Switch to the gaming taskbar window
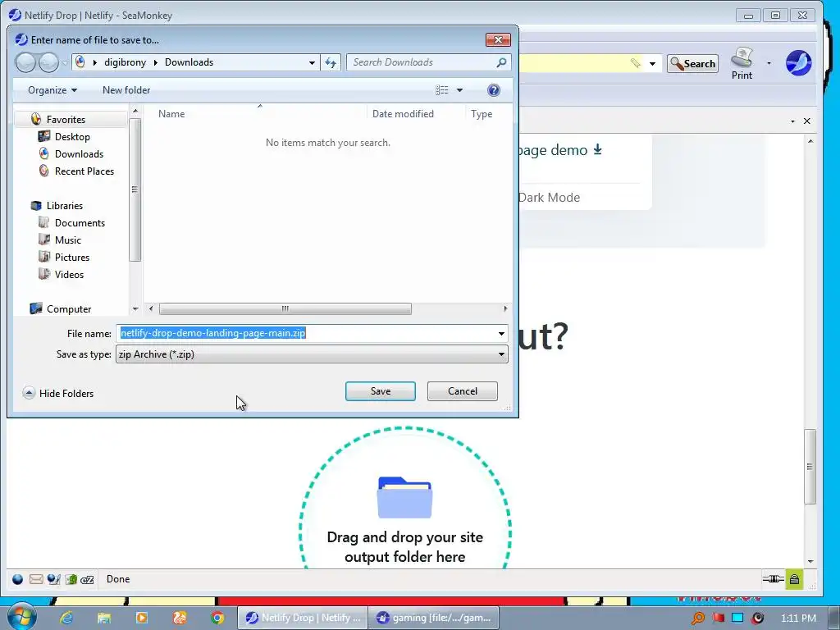 (x=433, y=618)
